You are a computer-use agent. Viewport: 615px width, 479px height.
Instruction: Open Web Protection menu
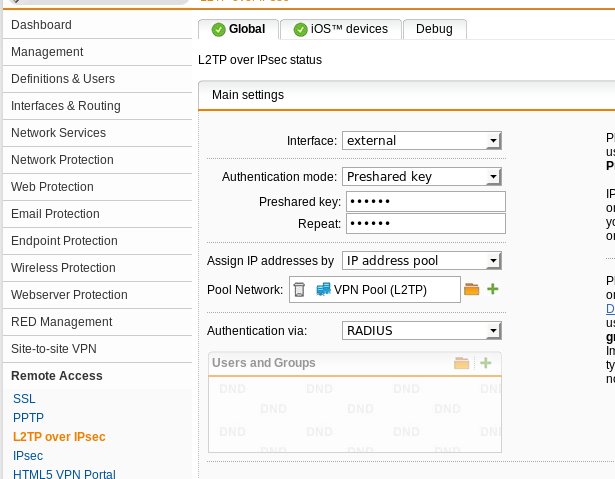[x=97, y=187]
